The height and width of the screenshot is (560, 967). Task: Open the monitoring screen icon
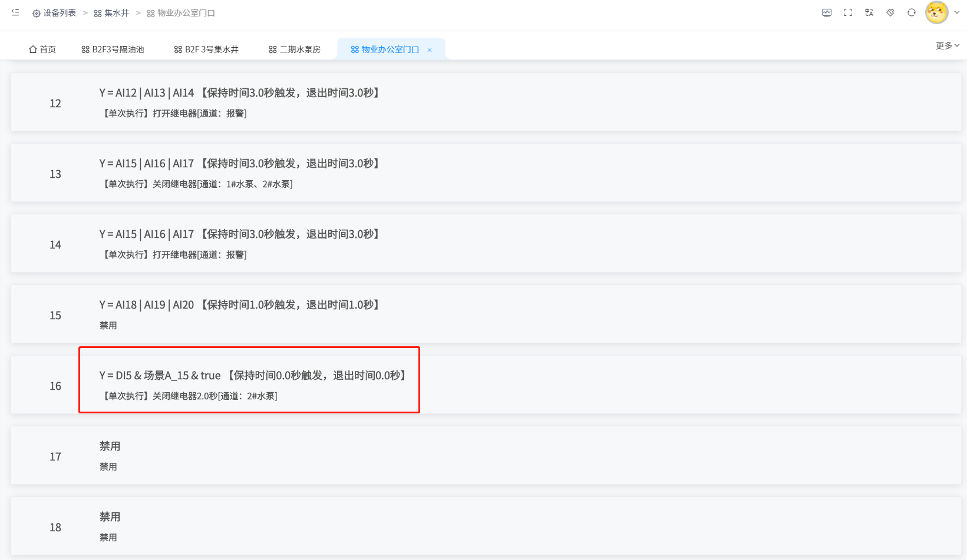point(827,12)
